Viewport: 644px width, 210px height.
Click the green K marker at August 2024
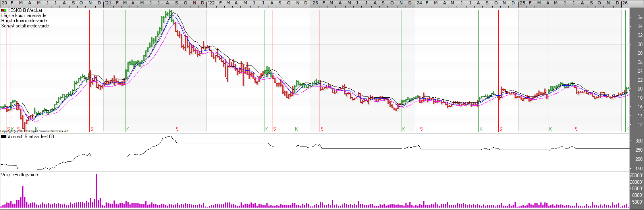tap(481, 129)
